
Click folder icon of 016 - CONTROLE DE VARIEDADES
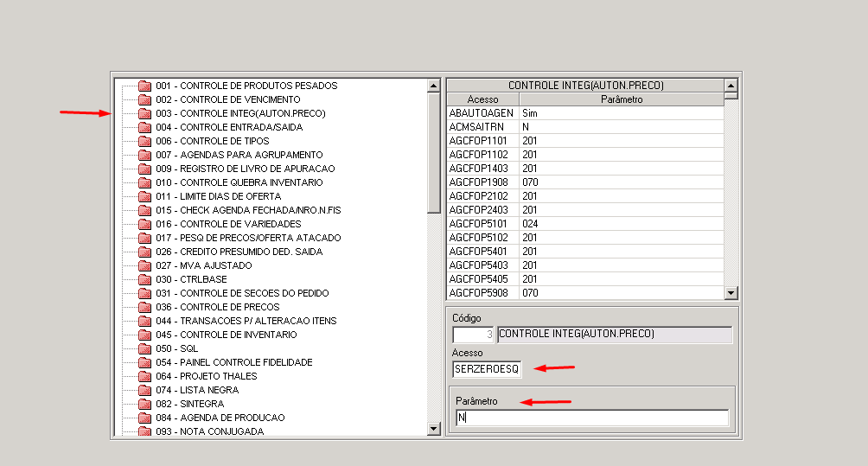pos(144,224)
